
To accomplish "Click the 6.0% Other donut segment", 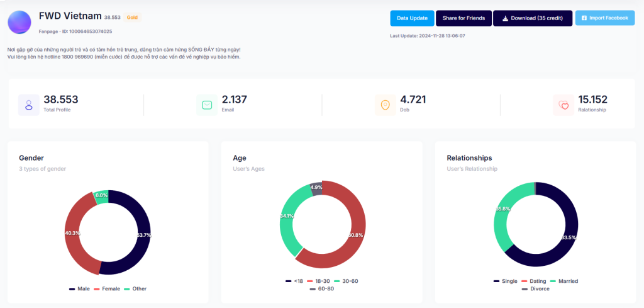I will click(101, 196).
